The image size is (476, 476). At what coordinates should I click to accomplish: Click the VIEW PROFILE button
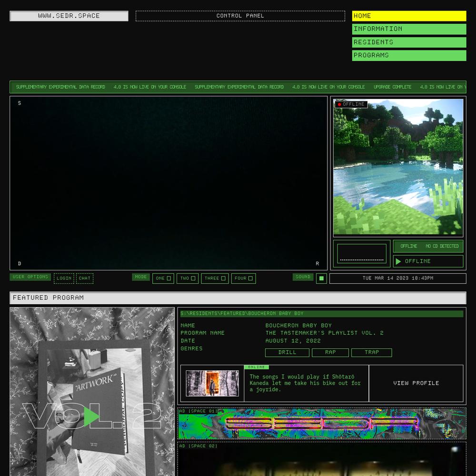point(416,383)
